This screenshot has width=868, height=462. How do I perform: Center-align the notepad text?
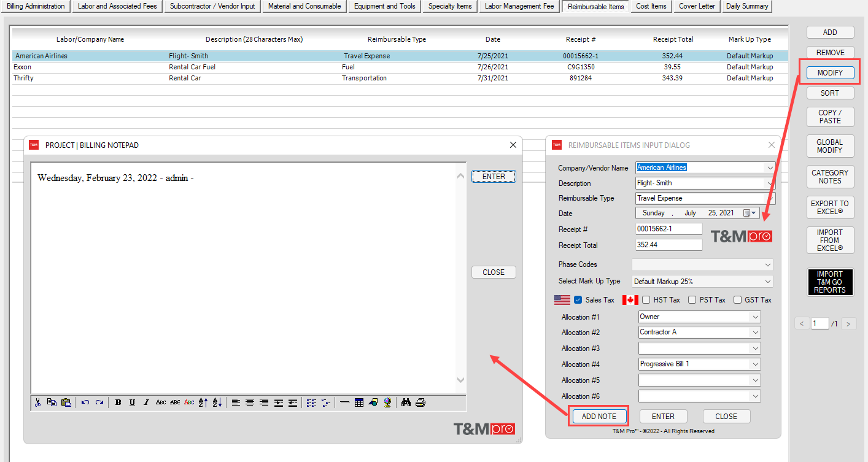[250, 402]
